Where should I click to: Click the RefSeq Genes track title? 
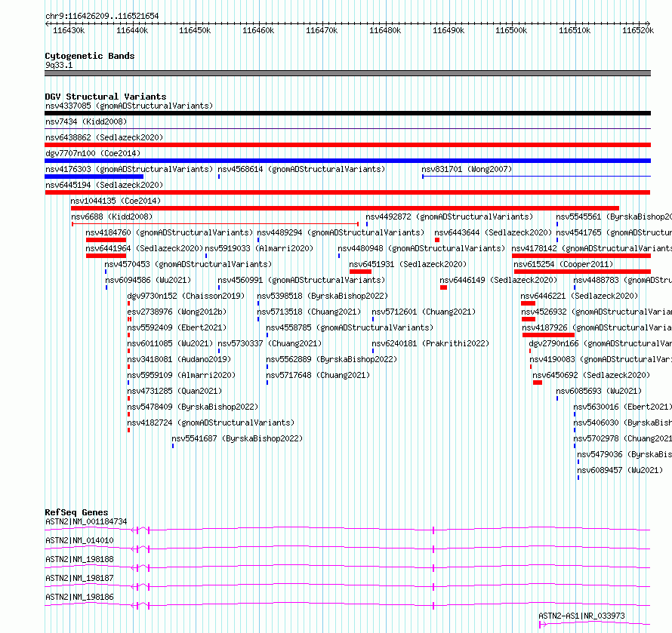(76, 512)
